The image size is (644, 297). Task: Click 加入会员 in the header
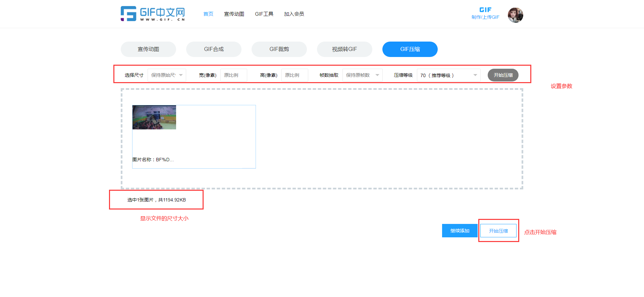(x=294, y=14)
